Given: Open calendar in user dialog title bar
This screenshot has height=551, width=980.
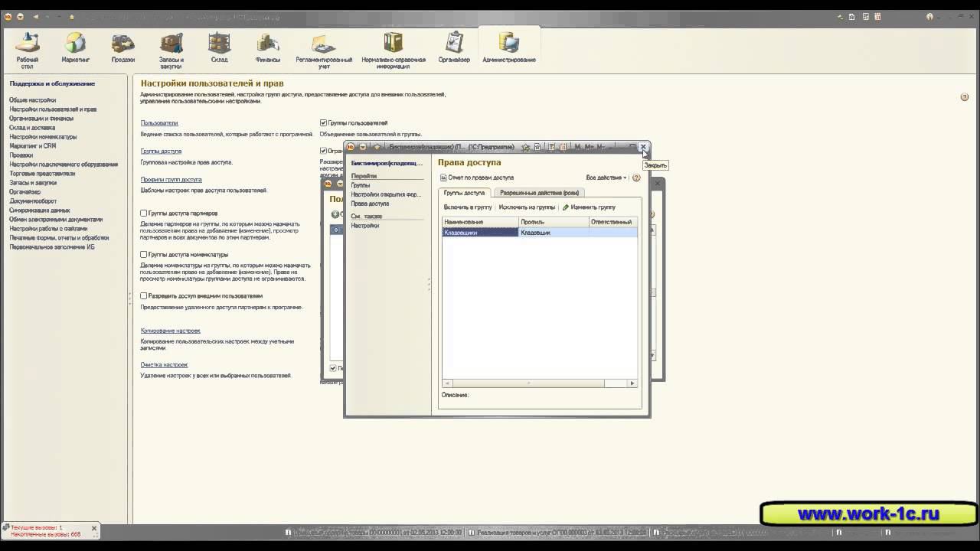Looking at the screenshot, I should pos(563,147).
